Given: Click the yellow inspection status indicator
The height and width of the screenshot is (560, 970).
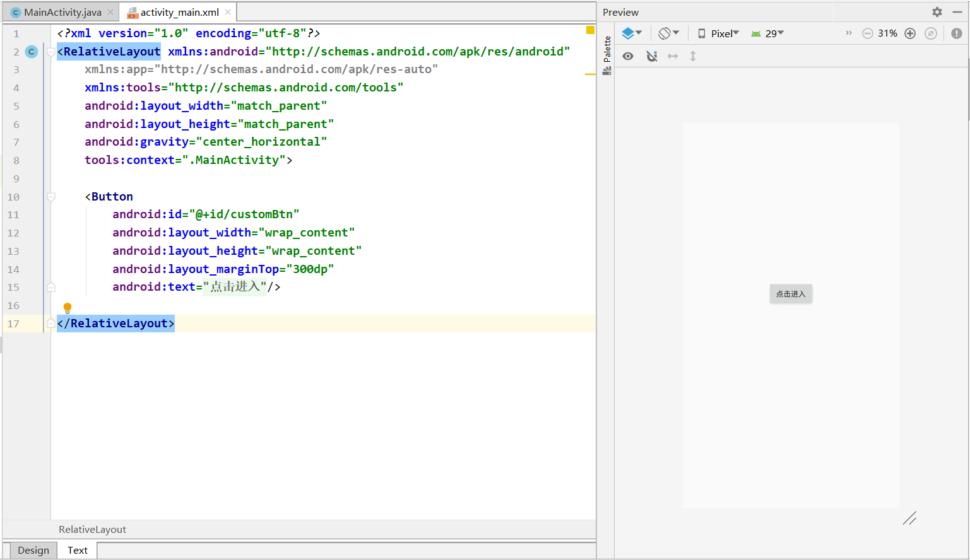Looking at the screenshot, I should tap(590, 30).
